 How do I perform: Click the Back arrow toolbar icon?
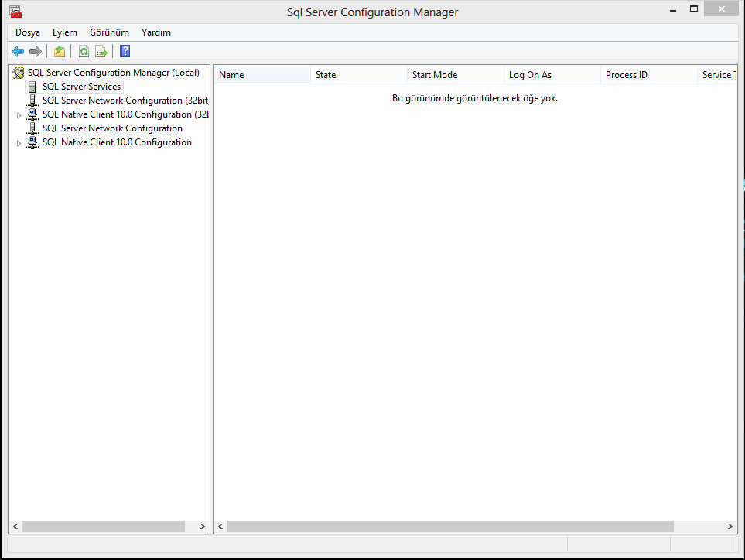pyautogui.click(x=18, y=52)
